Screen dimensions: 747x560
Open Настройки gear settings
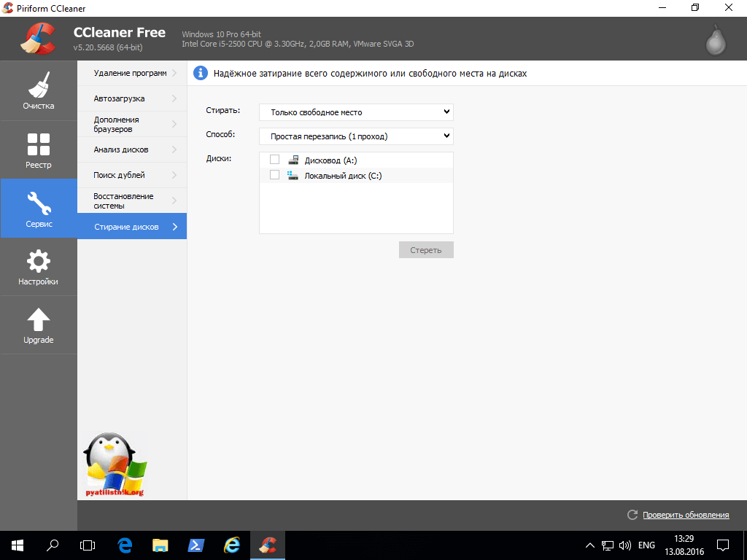(x=38, y=267)
